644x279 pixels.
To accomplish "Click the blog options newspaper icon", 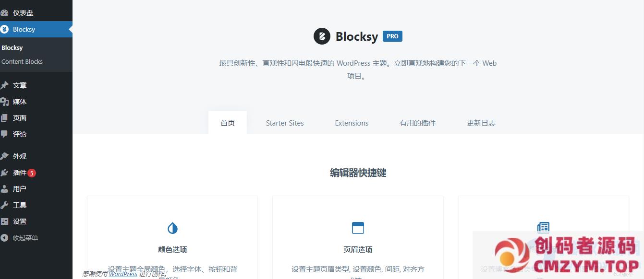I will click(543, 227).
